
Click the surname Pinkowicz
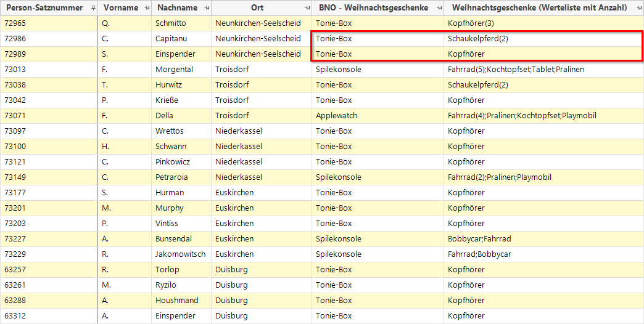[x=173, y=161]
